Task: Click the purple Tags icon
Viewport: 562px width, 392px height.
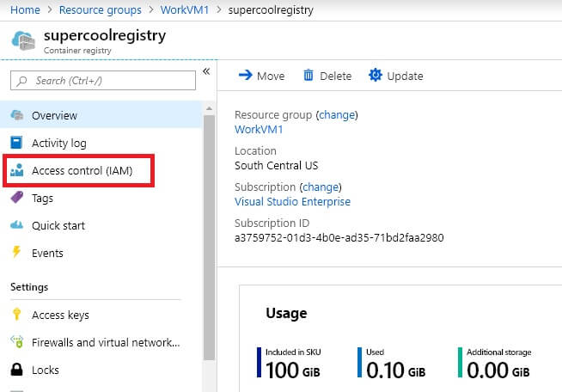Action: (16, 197)
